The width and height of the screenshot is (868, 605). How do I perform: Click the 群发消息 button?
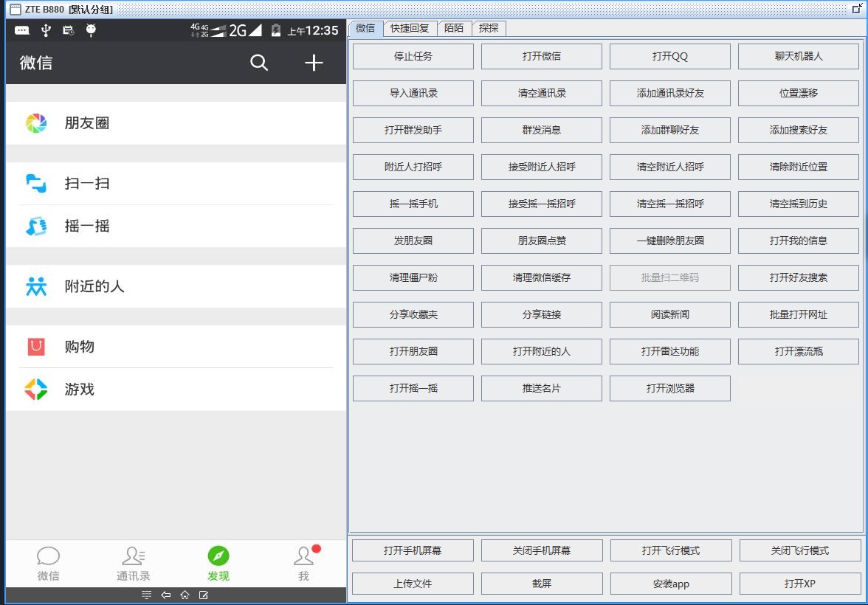click(542, 130)
